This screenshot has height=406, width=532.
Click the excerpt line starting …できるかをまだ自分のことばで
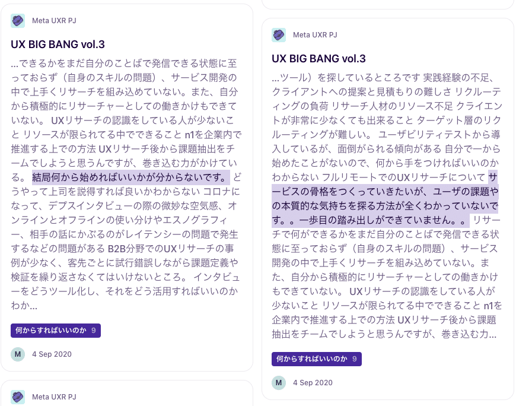click(124, 64)
